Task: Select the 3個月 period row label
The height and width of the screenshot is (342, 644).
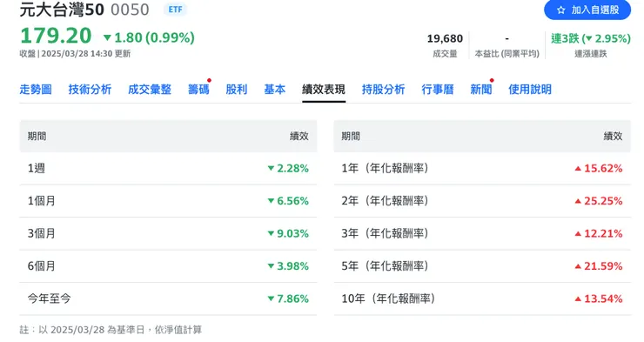Action: coord(42,233)
